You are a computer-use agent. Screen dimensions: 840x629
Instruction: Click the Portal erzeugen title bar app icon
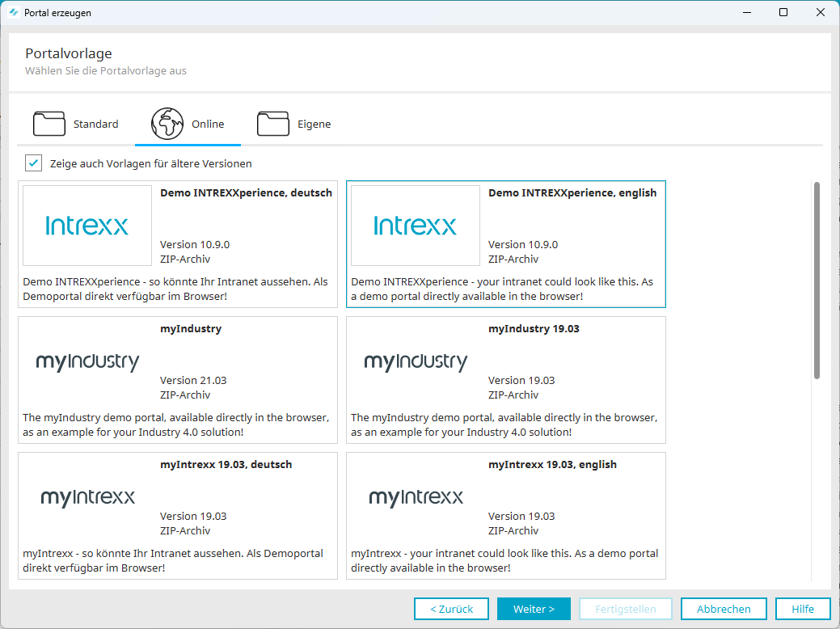click(13, 13)
